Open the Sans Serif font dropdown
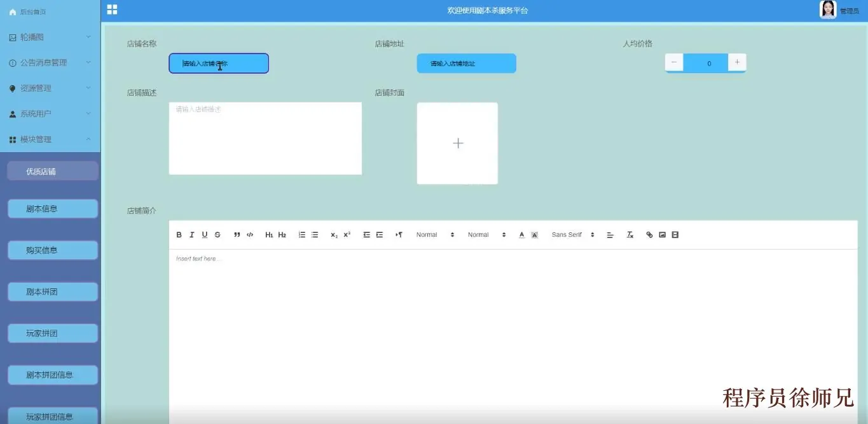The image size is (868, 424). click(573, 235)
